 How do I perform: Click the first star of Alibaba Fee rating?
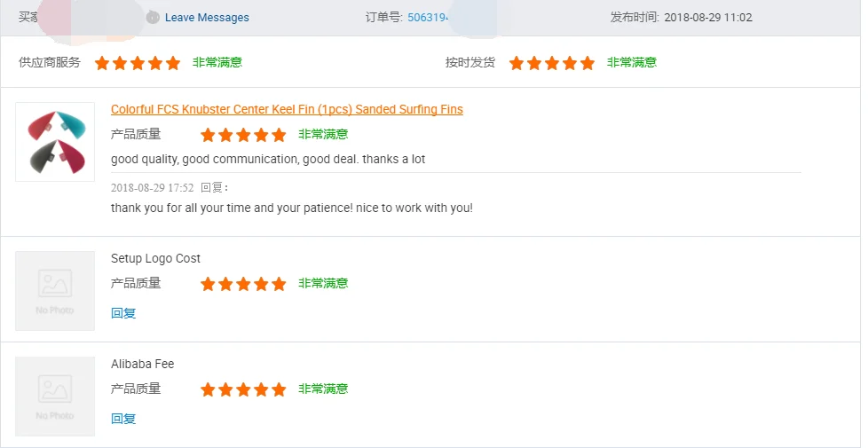pos(208,389)
